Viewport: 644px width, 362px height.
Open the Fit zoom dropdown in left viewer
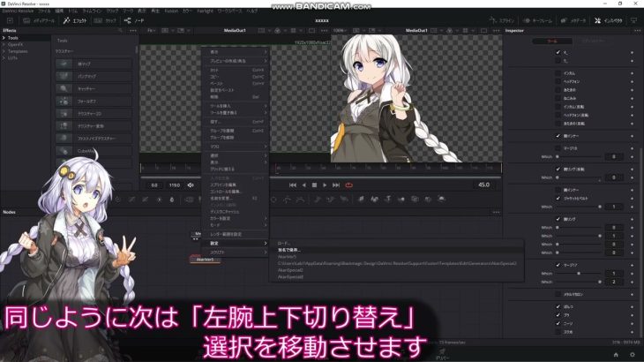click(151, 30)
